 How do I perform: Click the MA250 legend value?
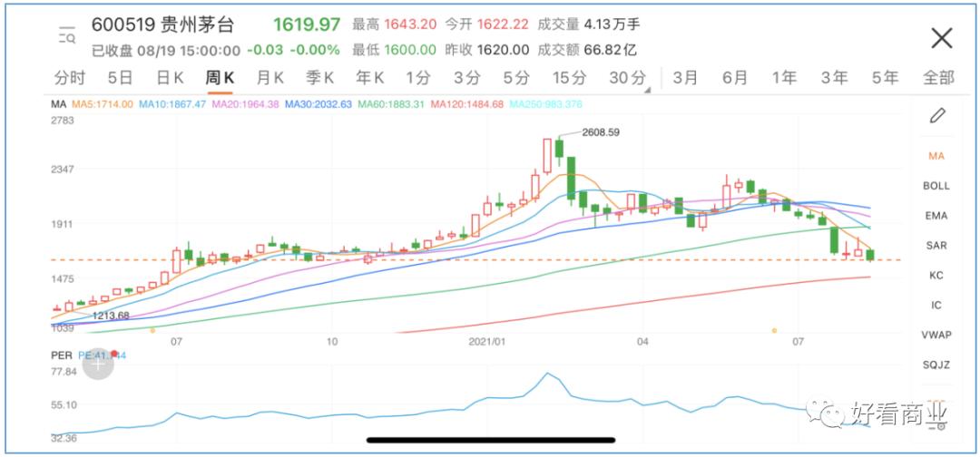tap(545, 104)
